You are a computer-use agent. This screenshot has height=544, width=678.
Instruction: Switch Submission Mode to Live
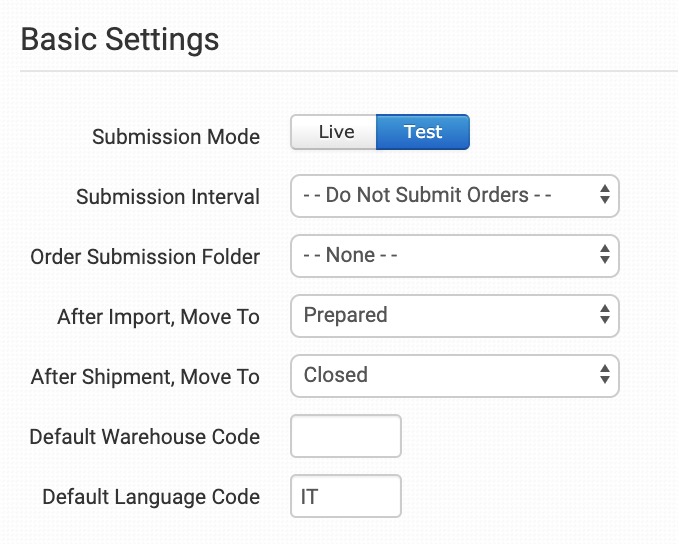coord(334,133)
